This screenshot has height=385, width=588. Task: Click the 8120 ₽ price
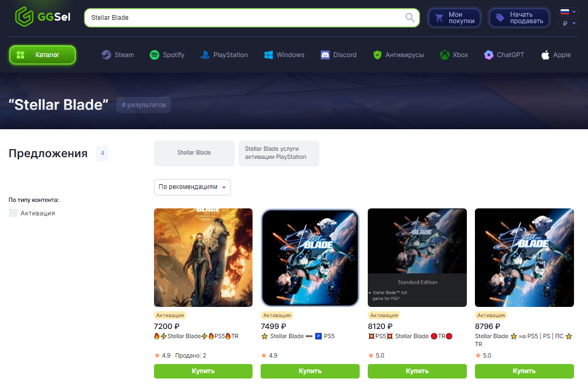(x=381, y=326)
